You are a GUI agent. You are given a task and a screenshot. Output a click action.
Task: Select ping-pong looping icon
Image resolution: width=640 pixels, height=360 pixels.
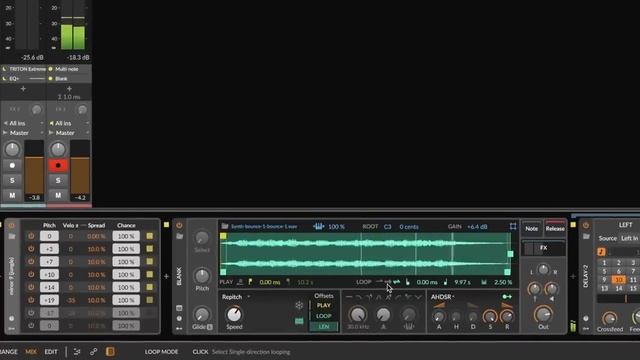tap(396, 282)
